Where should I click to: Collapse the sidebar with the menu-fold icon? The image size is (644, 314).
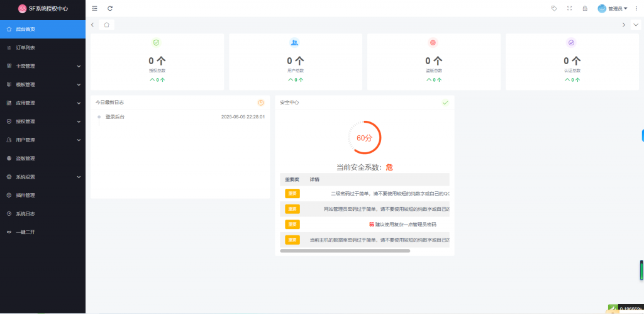[x=95, y=8]
